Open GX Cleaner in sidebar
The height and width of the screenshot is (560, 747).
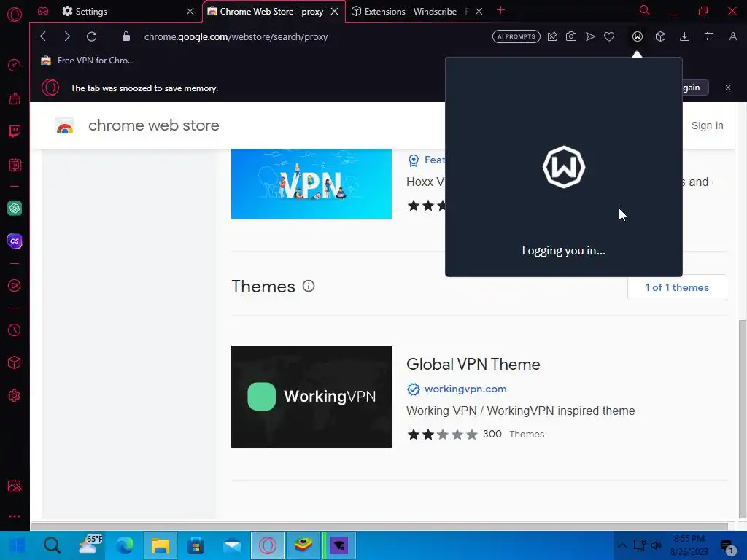point(15,98)
